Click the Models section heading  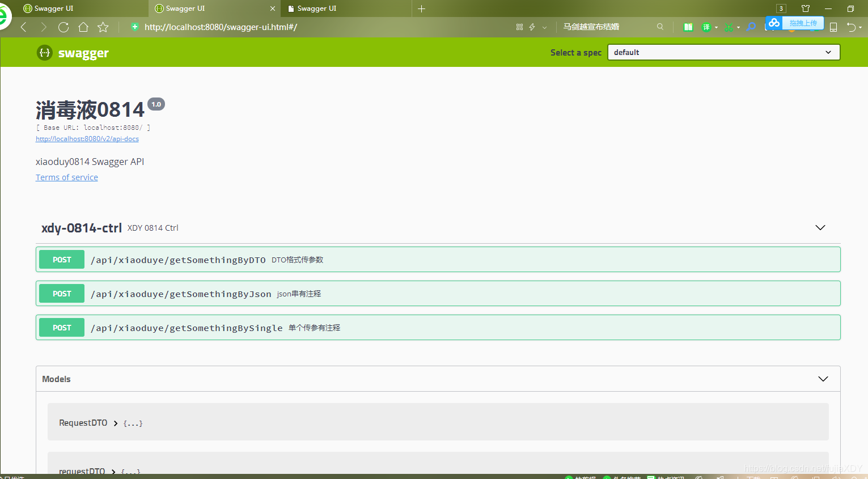(56, 379)
